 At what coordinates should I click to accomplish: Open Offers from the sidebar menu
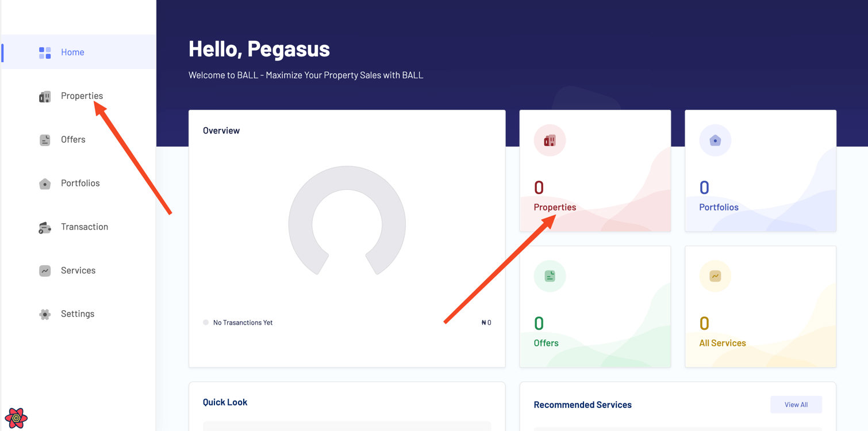[73, 139]
